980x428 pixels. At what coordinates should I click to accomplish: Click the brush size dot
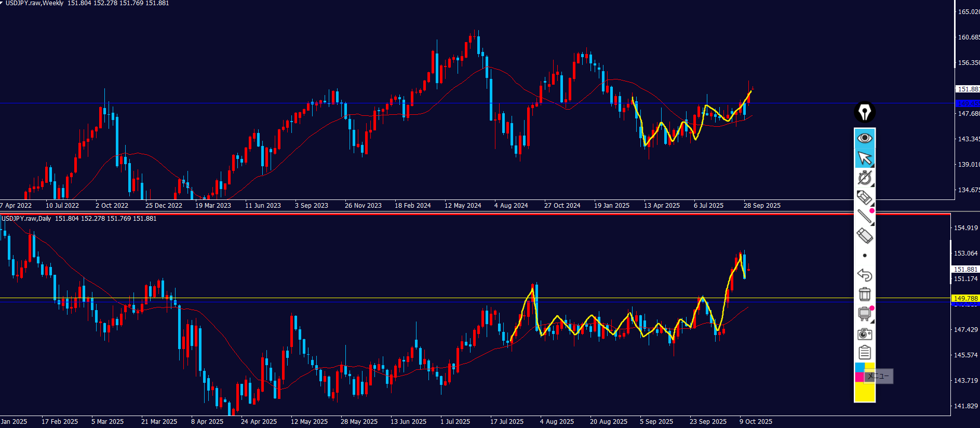(x=865, y=256)
